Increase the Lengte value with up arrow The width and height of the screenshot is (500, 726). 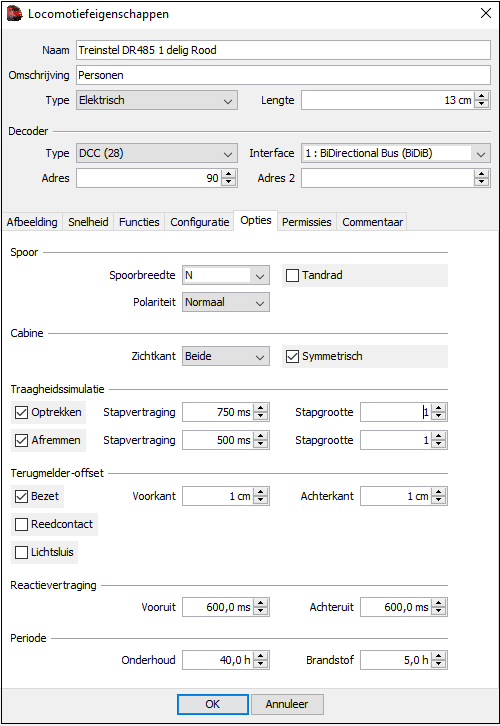click(481, 96)
